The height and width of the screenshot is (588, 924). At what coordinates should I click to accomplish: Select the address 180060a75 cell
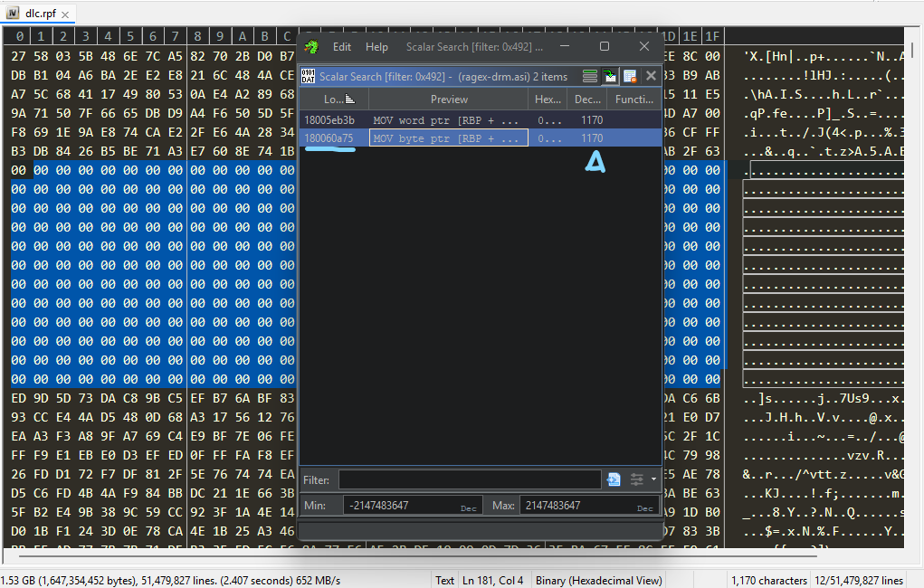tap(329, 138)
